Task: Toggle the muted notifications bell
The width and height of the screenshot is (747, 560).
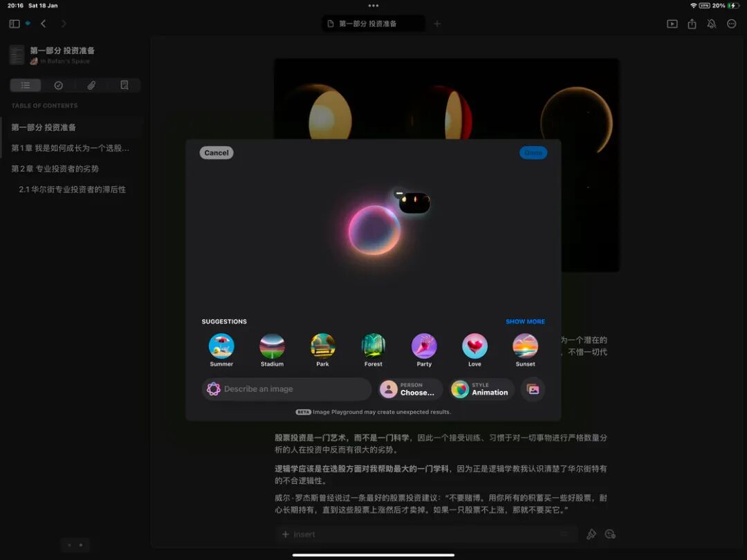Action: tap(712, 24)
